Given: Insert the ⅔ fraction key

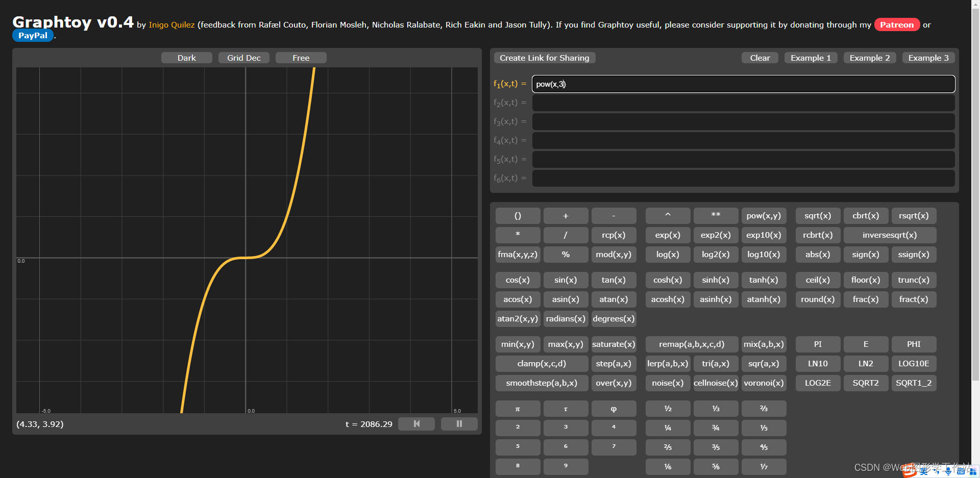Looking at the screenshot, I should click(764, 409).
